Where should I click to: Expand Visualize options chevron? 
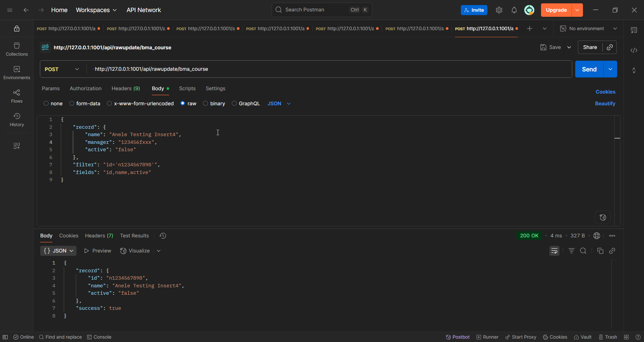(159, 251)
